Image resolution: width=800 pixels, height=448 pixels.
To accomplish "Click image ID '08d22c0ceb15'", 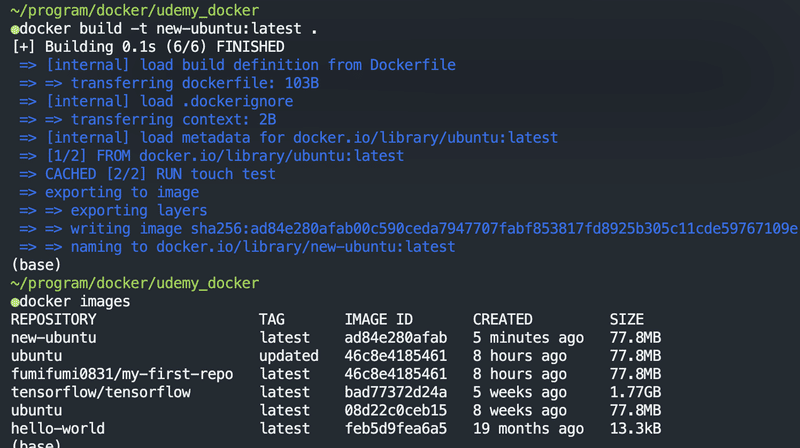I will click(x=396, y=411).
